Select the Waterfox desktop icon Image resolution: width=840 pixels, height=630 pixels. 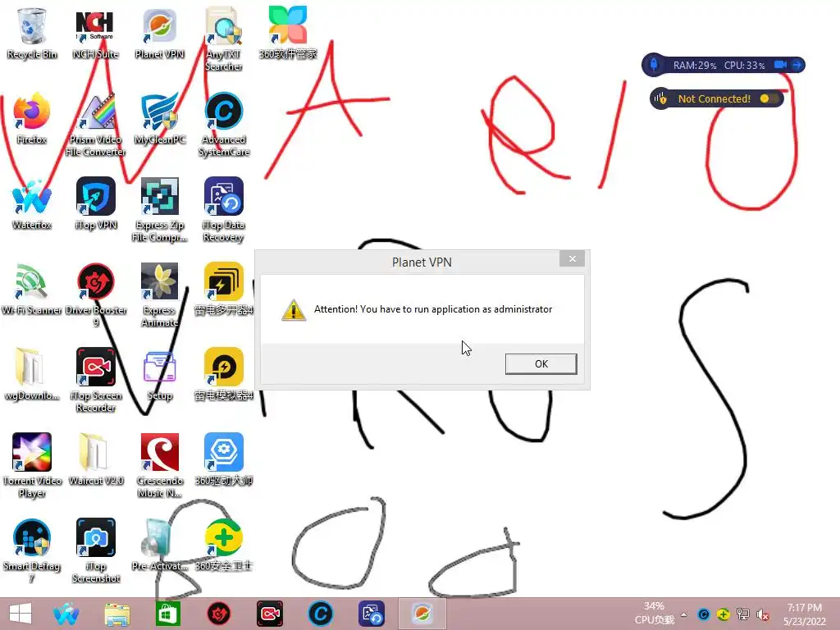pyautogui.click(x=32, y=204)
